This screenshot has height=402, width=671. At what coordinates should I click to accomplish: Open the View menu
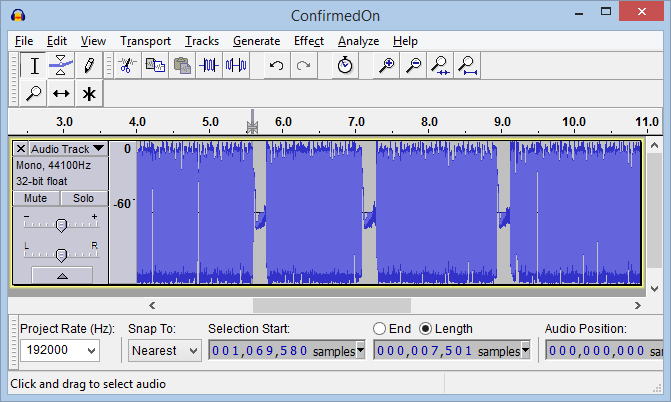93,41
